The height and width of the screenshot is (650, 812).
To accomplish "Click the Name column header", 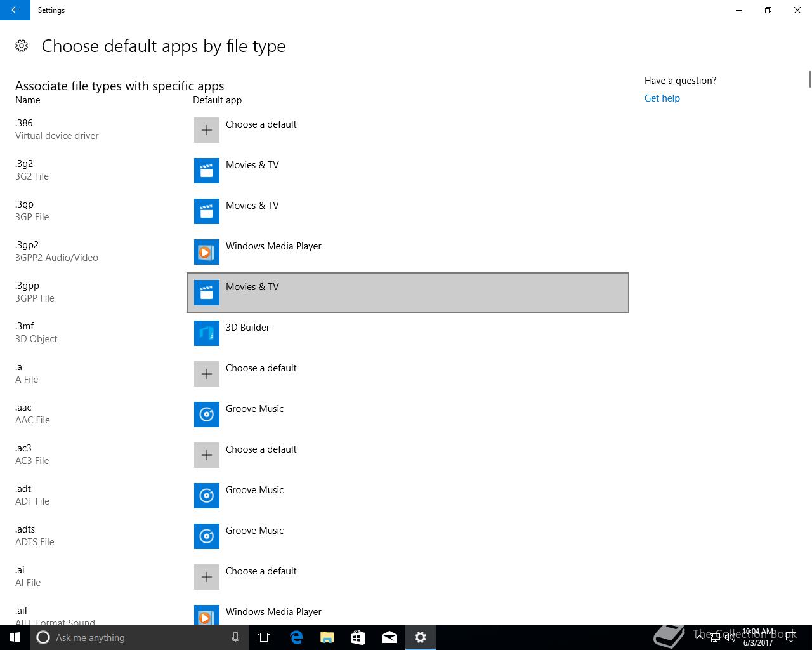I will point(28,100).
